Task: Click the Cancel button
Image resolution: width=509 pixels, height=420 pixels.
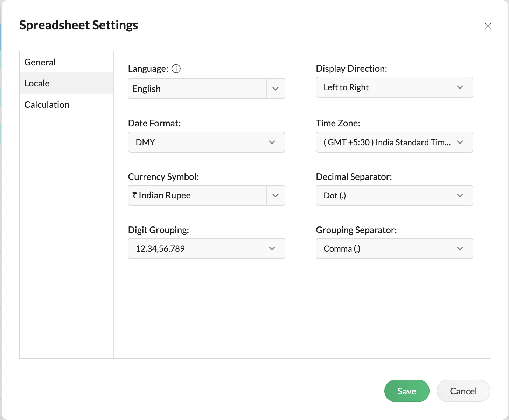Action: click(x=463, y=391)
